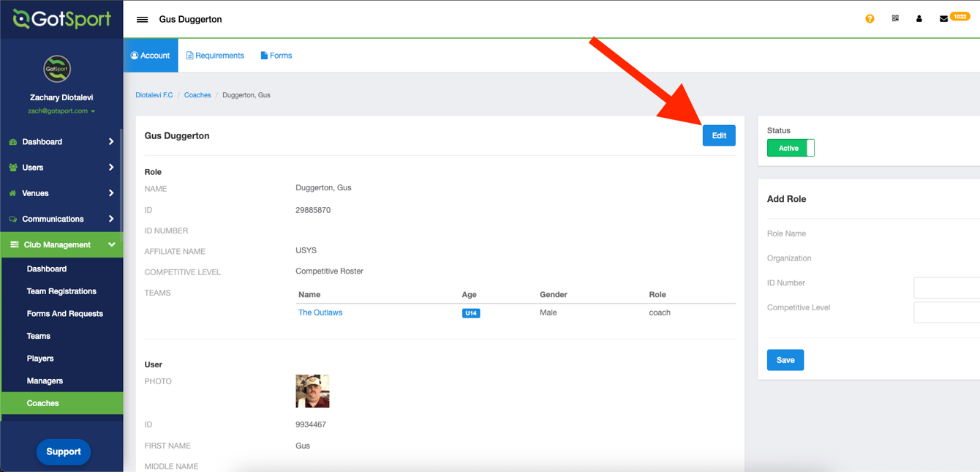Click the Forms tab file icon

[x=264, y=56]
